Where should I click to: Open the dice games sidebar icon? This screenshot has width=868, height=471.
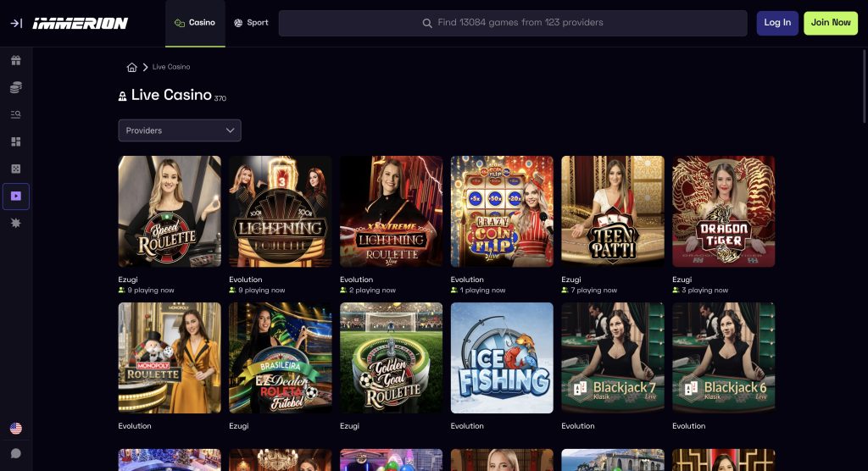coord(16,169)
